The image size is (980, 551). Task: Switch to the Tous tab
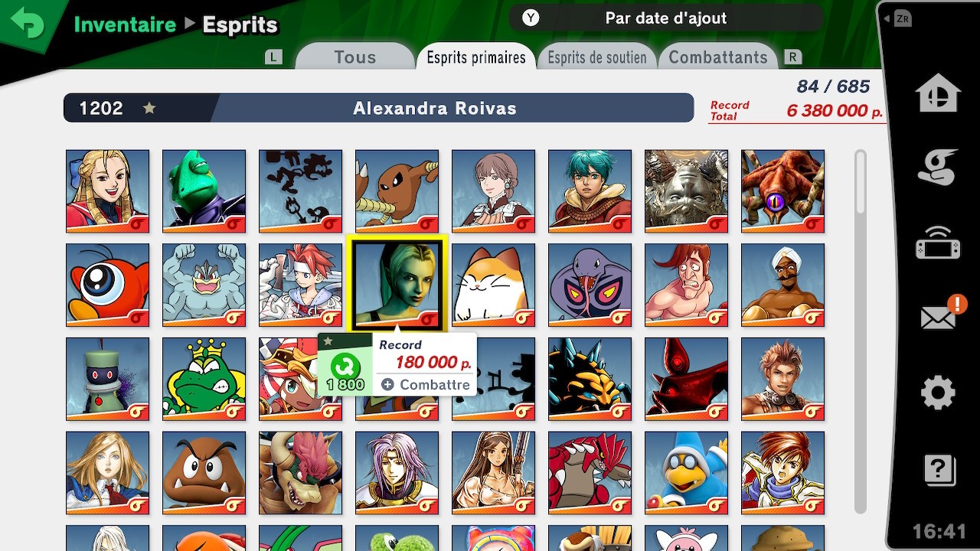pyautogui.click(x=354, y=57)
